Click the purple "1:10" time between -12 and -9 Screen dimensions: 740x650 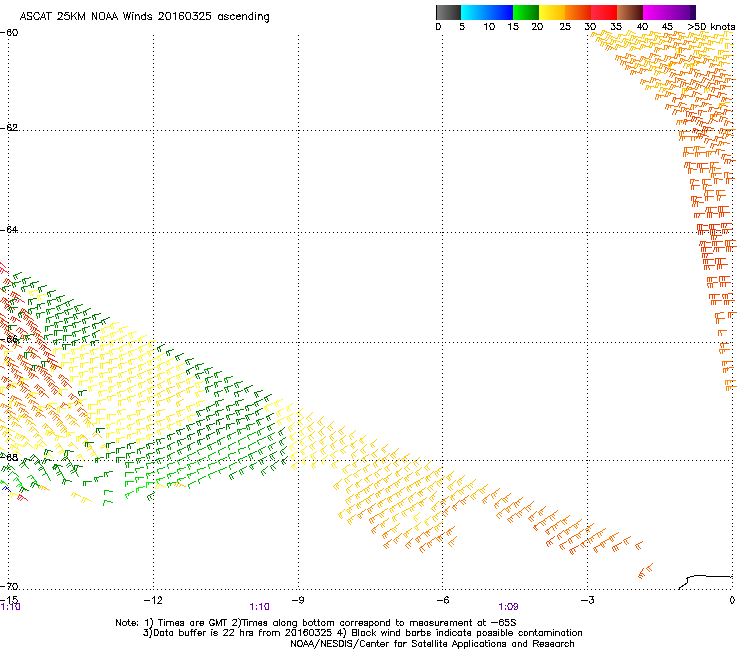click(260, 607)
